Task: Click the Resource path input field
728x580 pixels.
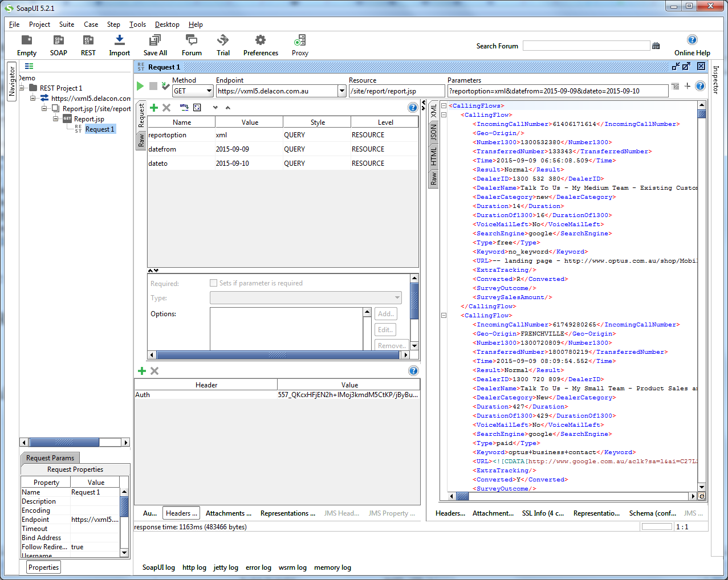Action: tap(397, 91)
